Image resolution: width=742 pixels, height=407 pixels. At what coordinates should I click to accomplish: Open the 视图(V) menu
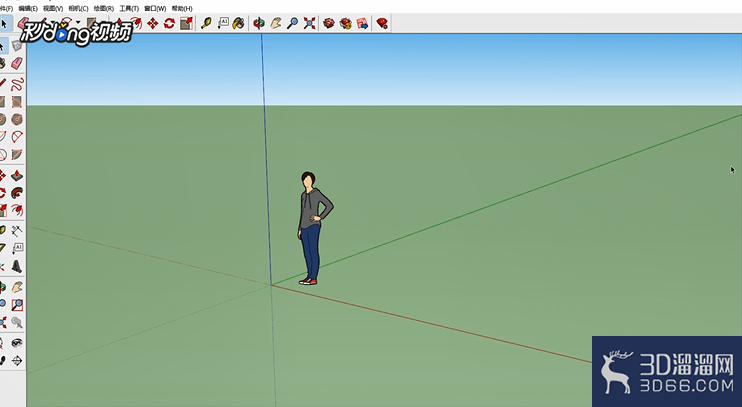[53, 9]
